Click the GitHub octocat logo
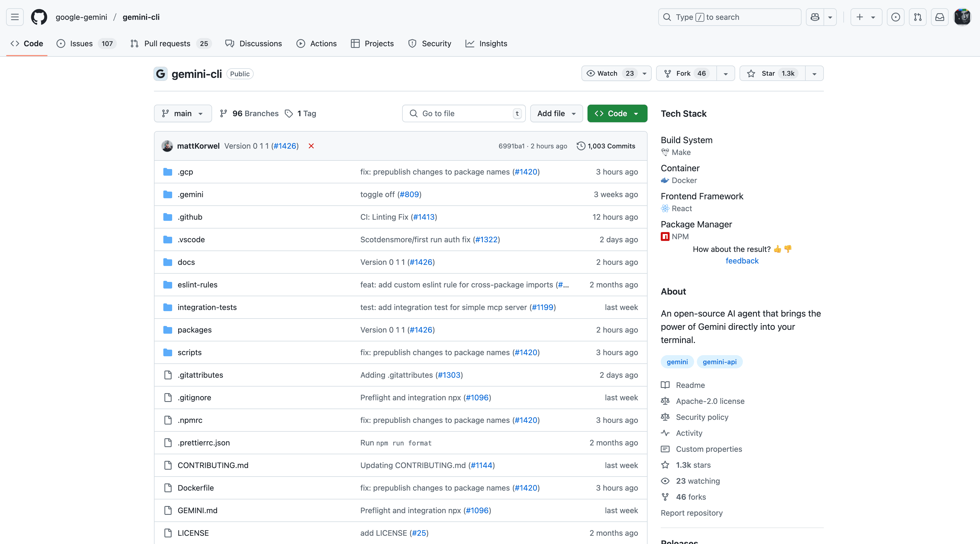This screenshot has width=980, height=544. coord(39,17)
